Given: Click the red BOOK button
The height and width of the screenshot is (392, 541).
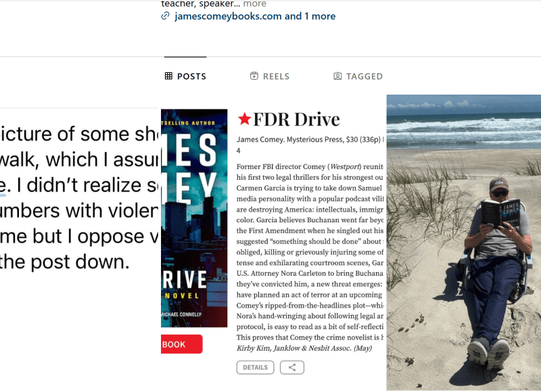Looking at the screenshot, I should point(181,344).
